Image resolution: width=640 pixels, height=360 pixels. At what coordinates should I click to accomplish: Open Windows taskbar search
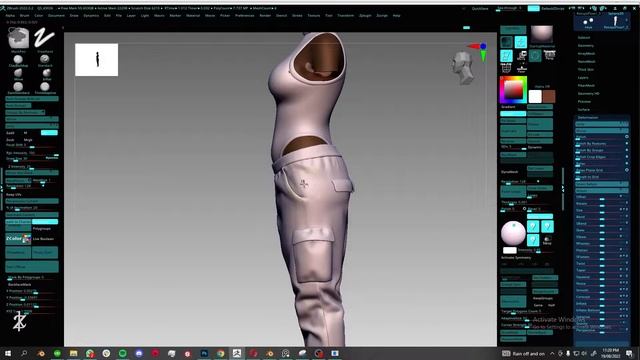tap(24, 353)
